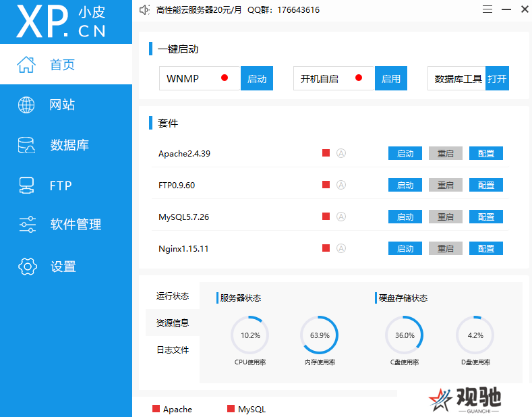Viewport: 532px width, 417px height.
Task: Restart Nginx1.15.11 service
Action: (446, 248)
